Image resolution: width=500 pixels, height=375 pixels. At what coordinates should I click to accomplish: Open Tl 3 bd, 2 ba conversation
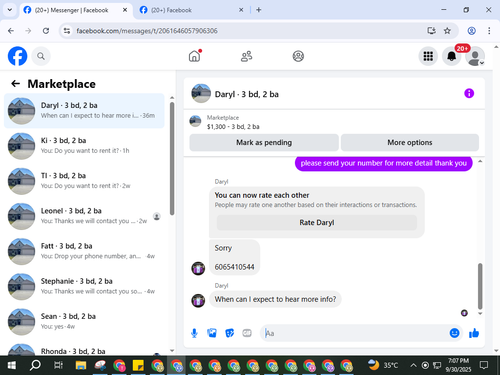(84, 181)
